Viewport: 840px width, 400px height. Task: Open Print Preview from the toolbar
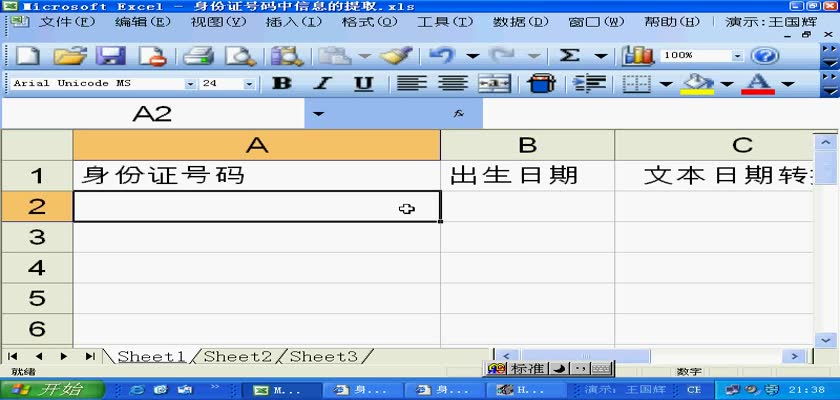239,56
